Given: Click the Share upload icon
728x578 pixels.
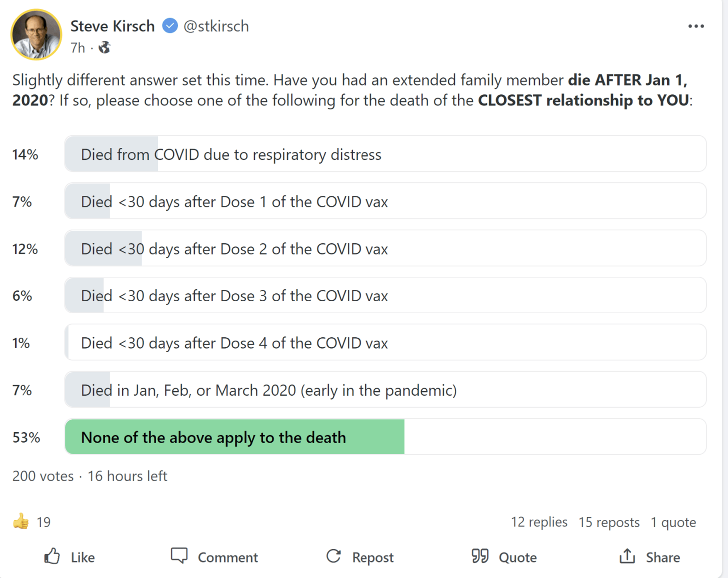Looking at the screenshot, I should [627, 556].
